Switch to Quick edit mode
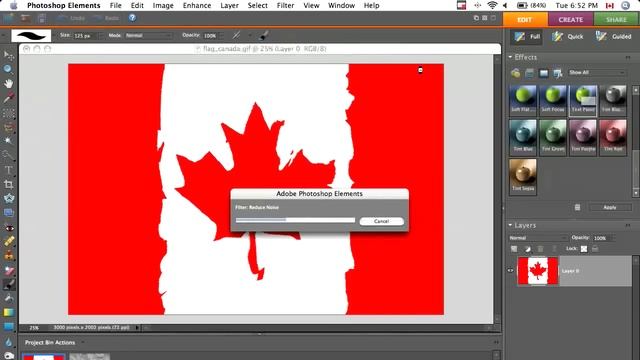This screenshot has height=360, width=640. (x=568, y=37)
